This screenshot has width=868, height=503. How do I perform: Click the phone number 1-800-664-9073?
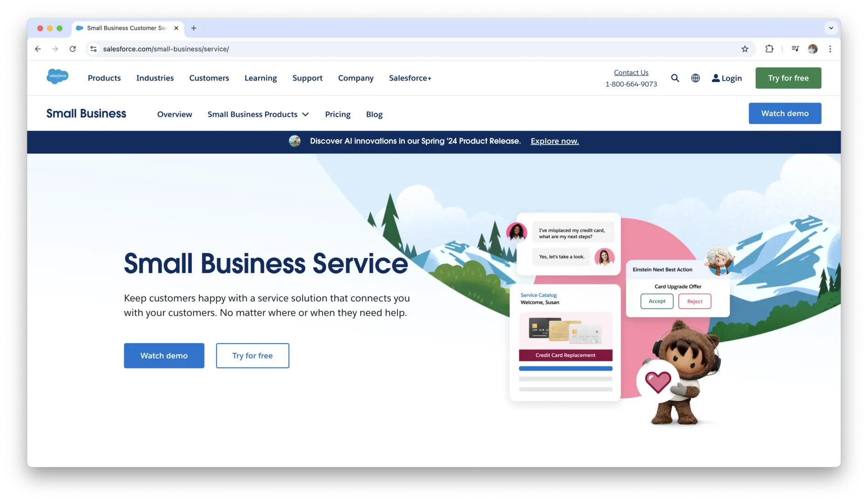tap(631, 84)
